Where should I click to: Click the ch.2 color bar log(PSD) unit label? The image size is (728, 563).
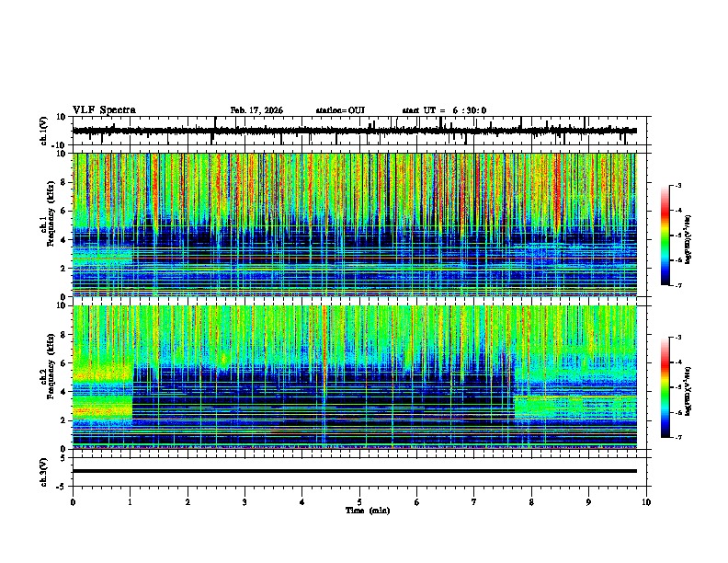point(688,390)
